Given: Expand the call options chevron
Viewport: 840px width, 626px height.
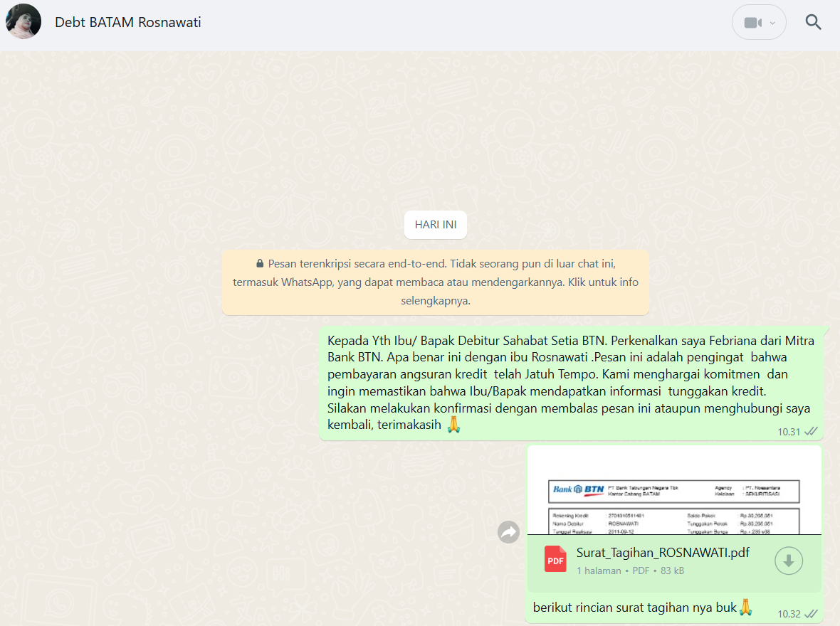Looking at the screenshot, I should click(x=773, y=23).
